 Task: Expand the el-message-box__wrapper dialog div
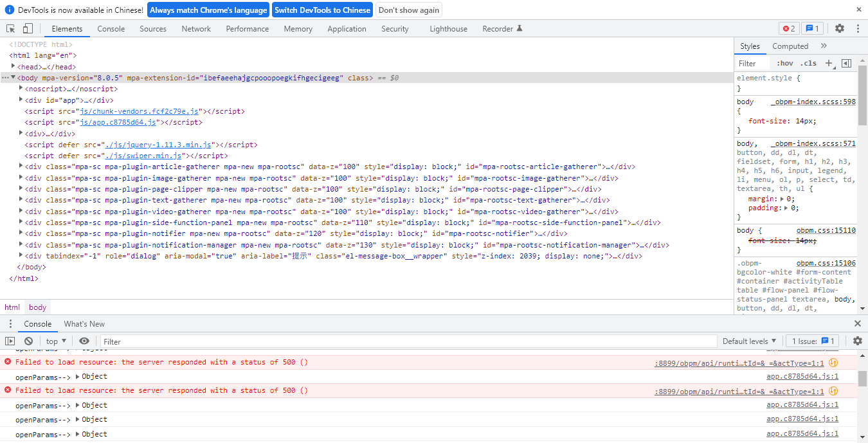21,255
